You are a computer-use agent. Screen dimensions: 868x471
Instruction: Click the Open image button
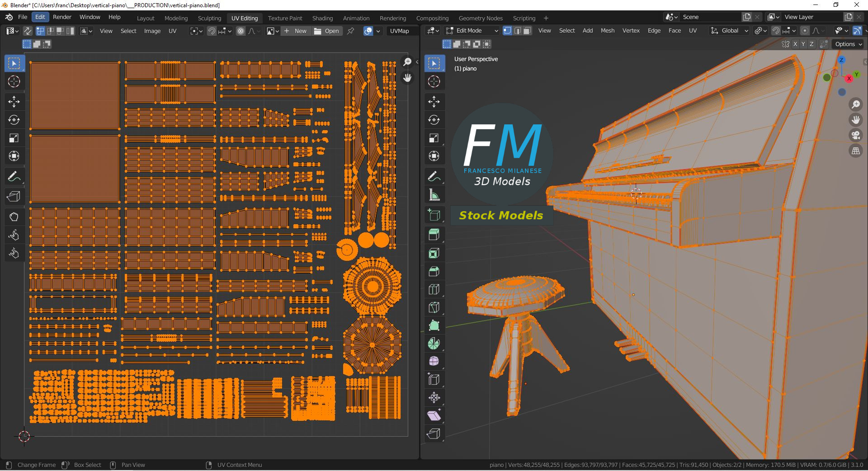326,31
